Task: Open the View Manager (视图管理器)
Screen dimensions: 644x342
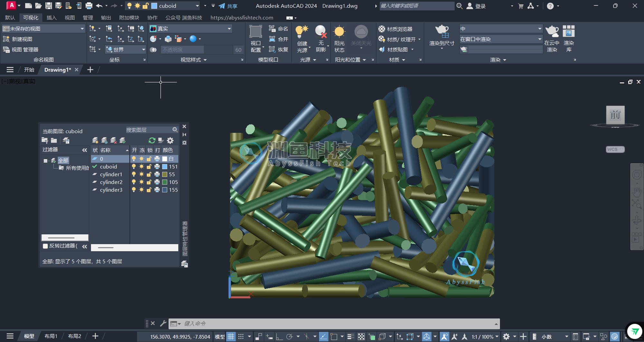Action: (21, 49)
